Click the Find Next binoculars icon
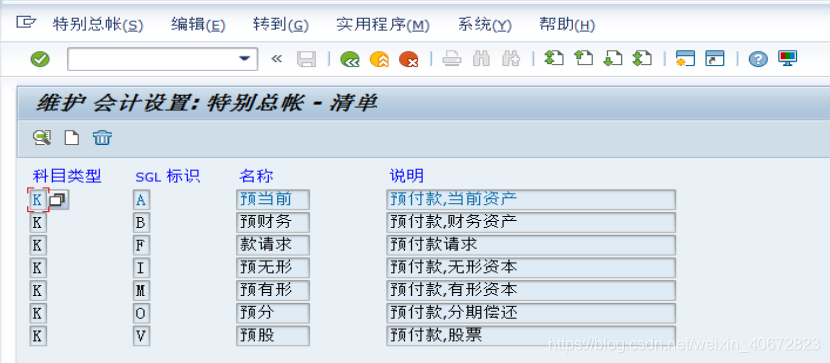The width and height of the screenshot is (830, 363). click(511, 59)
